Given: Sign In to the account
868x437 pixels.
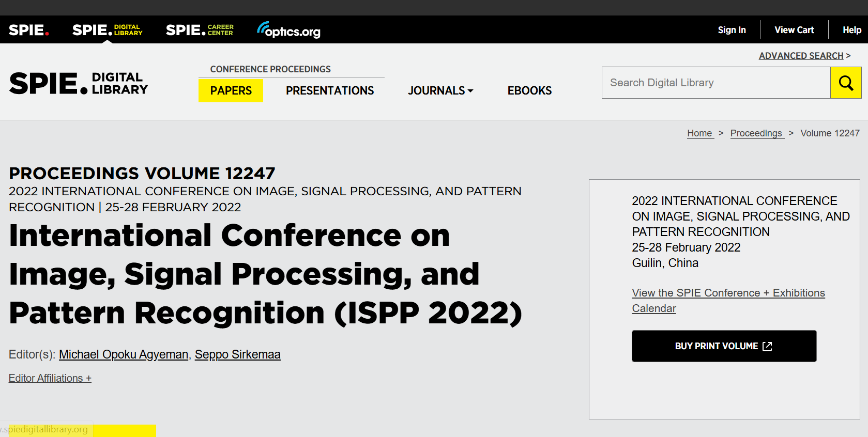Looking at the screenshot, I should click(732, 30).
